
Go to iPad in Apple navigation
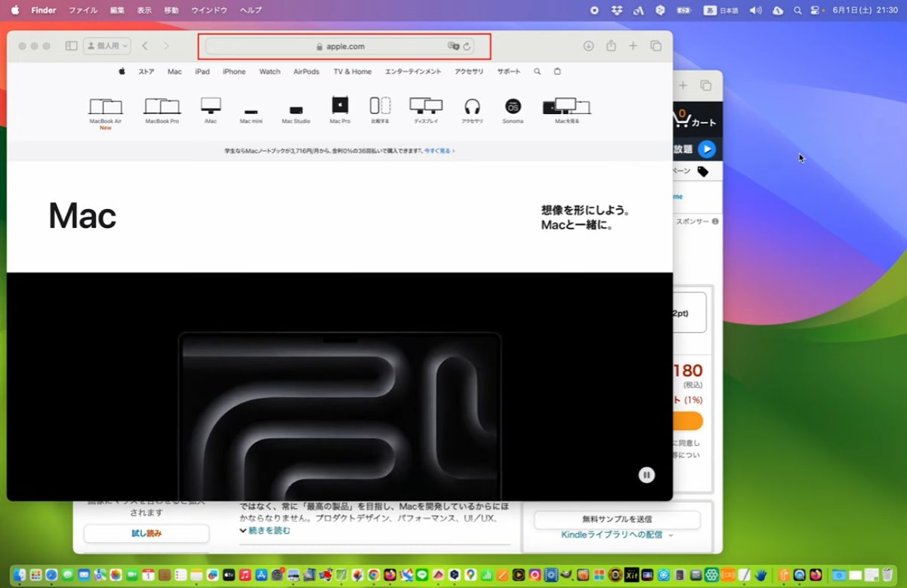point(202,72)
